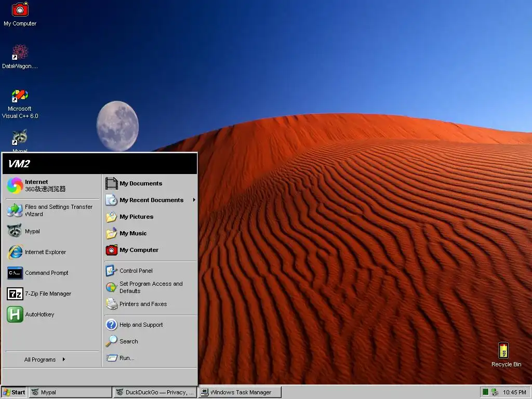
Task: Click Help and Support menu label
Action: [141, 325]
